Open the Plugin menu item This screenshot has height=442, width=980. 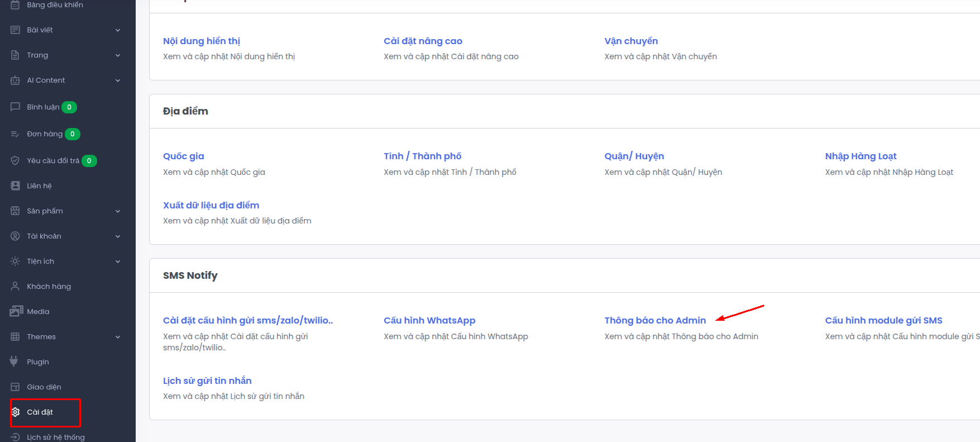37,362
